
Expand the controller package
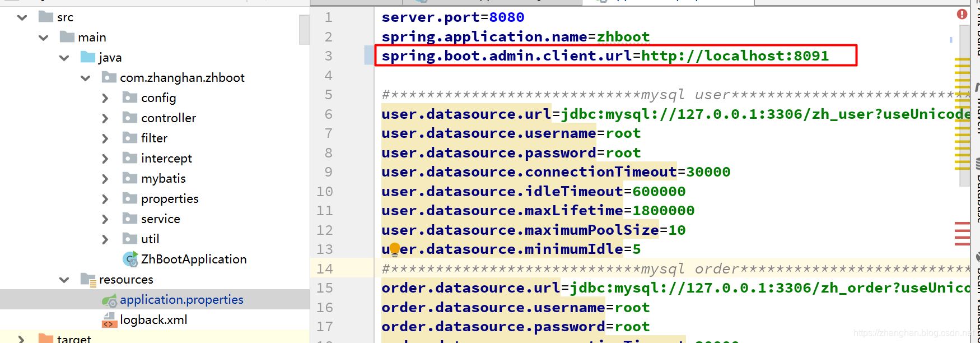click(x=105, y=118)
